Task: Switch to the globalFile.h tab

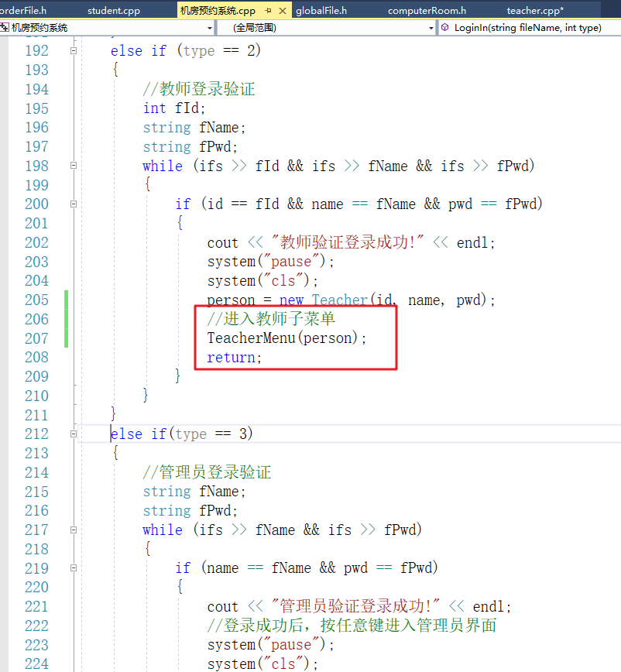Action: (321, 11)
